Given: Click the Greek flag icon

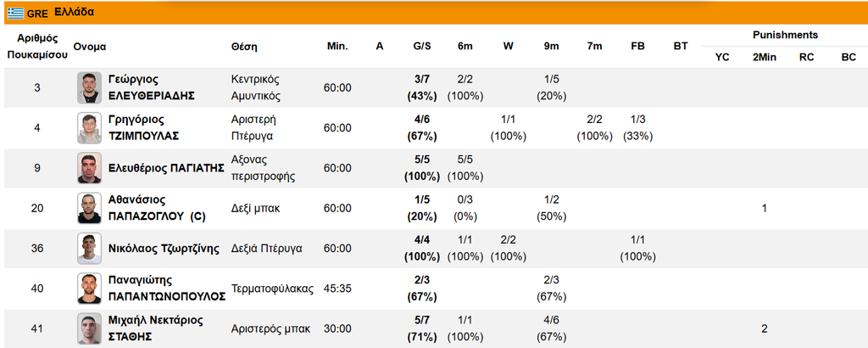Looking at the screenshot, I should [15, 13].
